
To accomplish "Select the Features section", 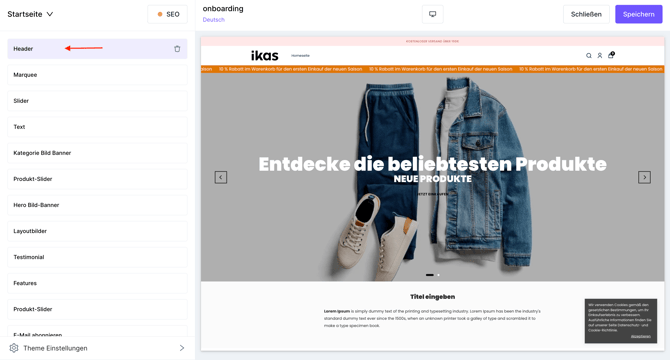I will click(97, 283).
